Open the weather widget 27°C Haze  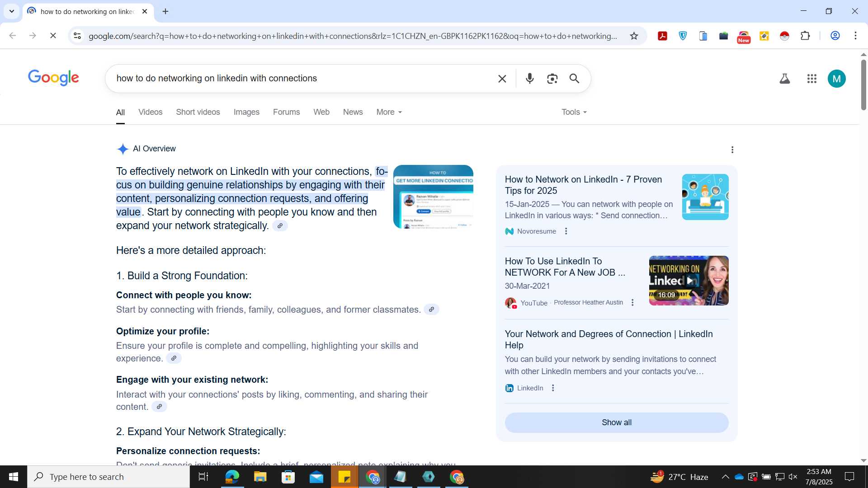[x=679, y=477]
